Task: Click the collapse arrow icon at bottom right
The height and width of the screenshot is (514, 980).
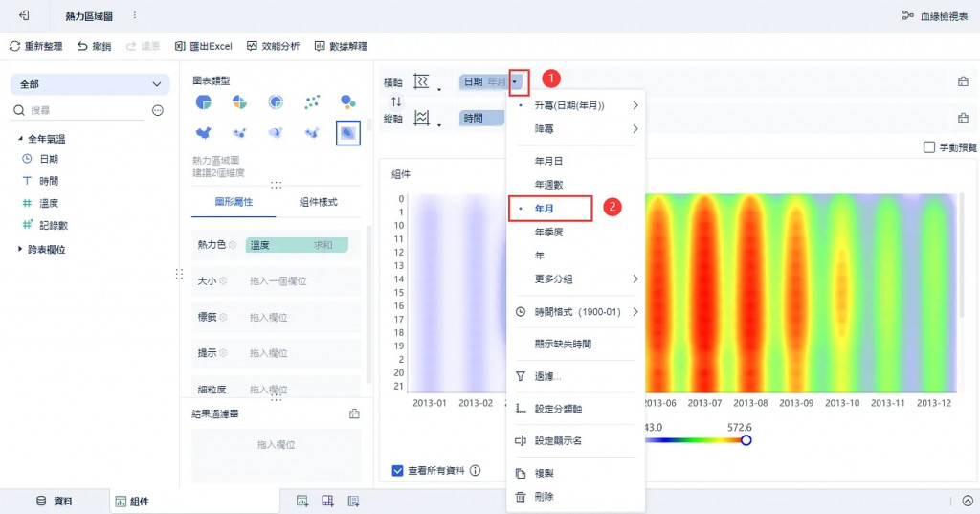Action: click(968, 501)
